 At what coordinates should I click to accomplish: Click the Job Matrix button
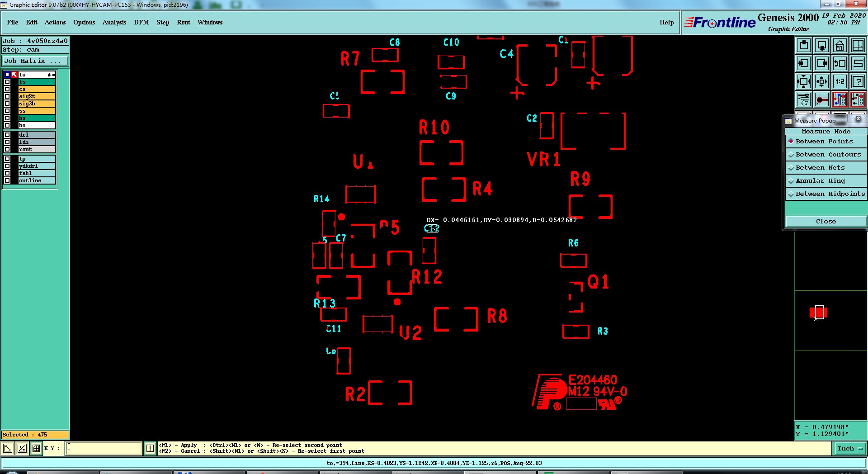coord(35,61)
